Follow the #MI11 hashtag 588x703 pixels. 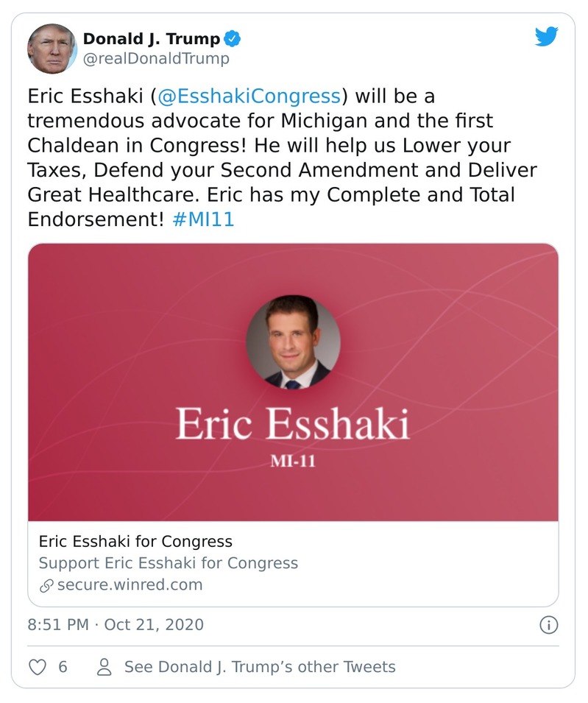(202, 220)
